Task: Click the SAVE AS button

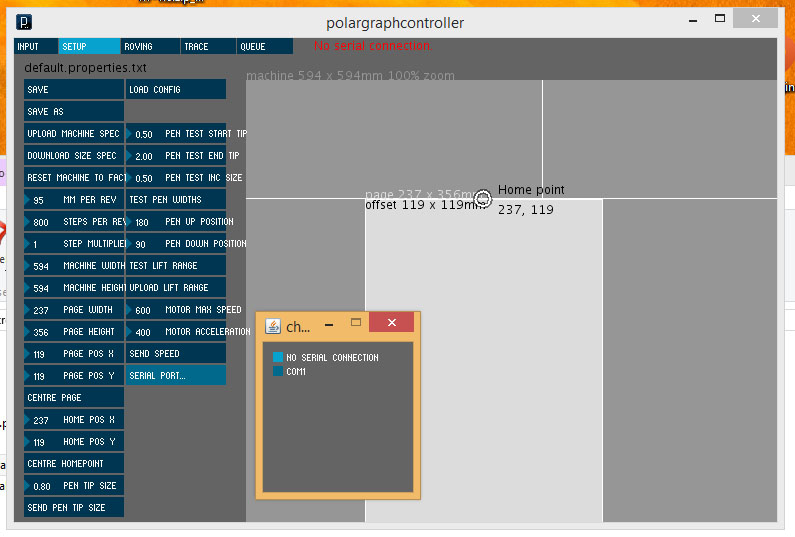Action: [74, 111]
